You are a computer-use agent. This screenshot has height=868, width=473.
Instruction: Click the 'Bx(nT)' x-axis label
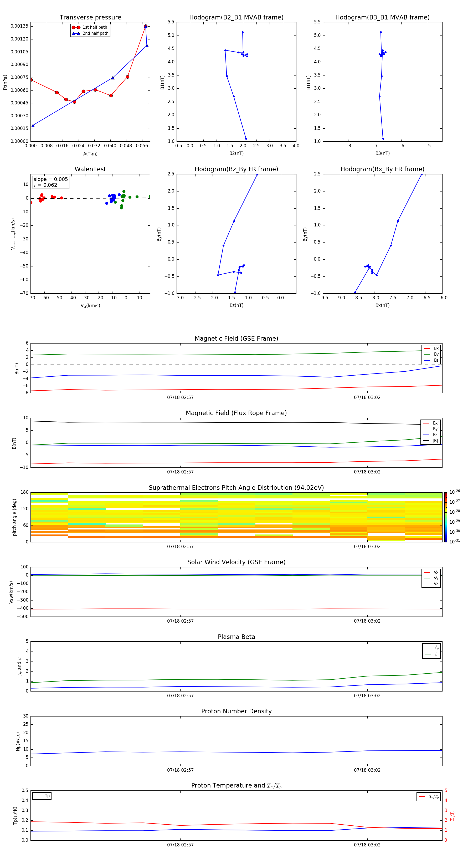click(x=382, y=305)
